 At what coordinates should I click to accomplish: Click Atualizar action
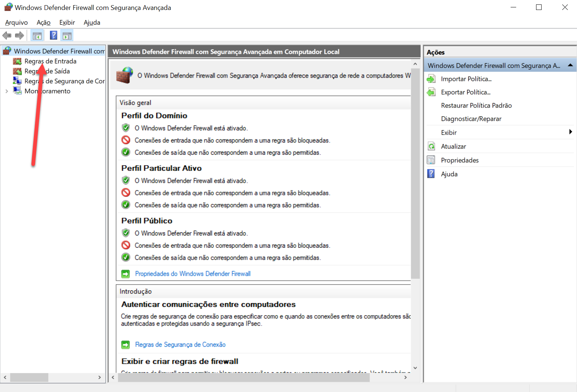pos(453,146)
